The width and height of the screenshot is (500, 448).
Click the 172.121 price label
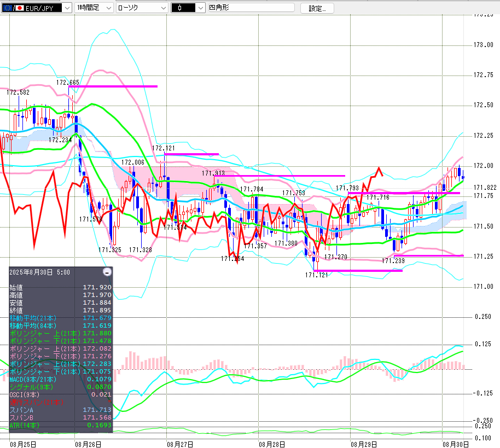pyautogui.click(x=163, y=148)
